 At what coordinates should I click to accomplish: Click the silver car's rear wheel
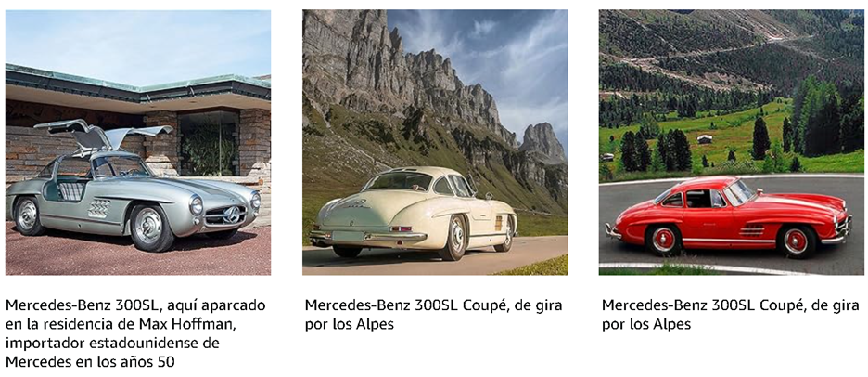(27, 215)
